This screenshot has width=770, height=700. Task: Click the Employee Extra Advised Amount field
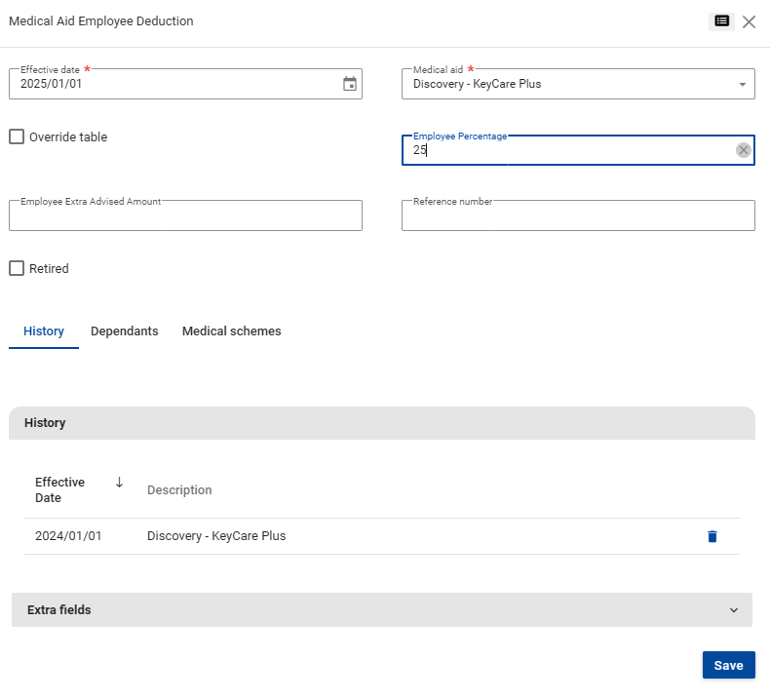(x=185, y=216)
